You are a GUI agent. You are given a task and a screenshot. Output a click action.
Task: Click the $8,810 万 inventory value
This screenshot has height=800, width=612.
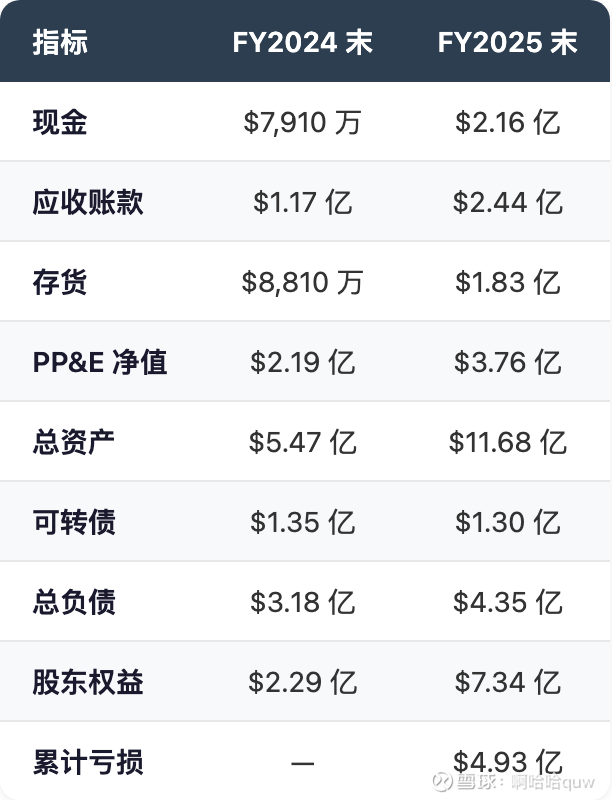302,282
